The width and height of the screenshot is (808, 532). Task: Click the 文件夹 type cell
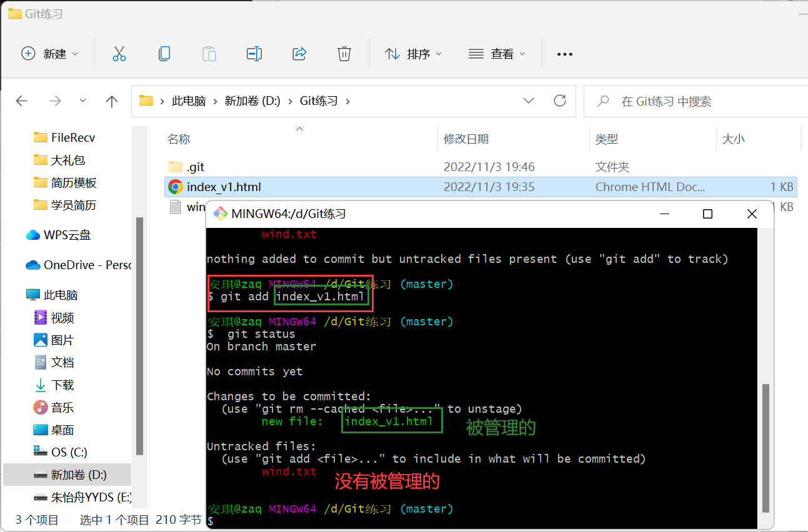[612, 167]
